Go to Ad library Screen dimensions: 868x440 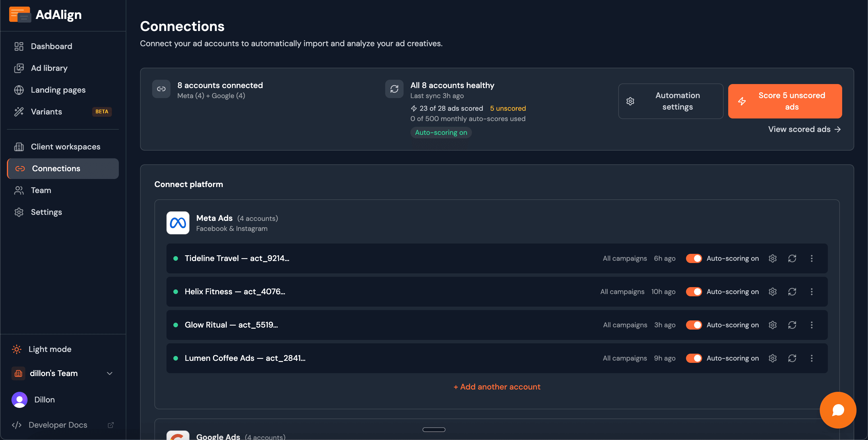click(x=63, y=68)
